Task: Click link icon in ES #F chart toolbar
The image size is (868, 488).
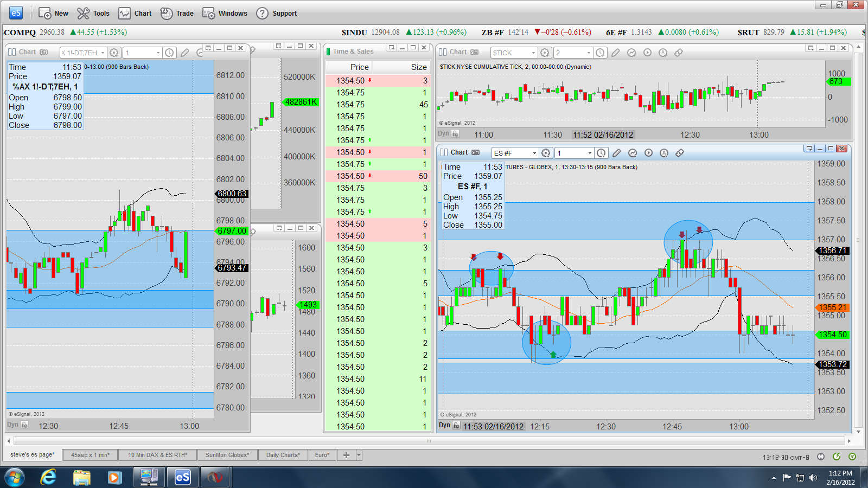Action: 680,153
